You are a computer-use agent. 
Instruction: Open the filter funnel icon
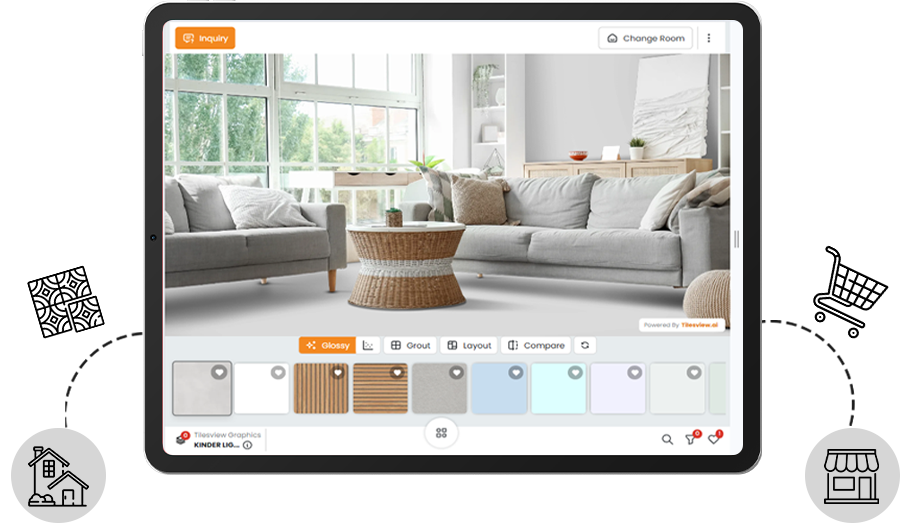click(690, 439)
